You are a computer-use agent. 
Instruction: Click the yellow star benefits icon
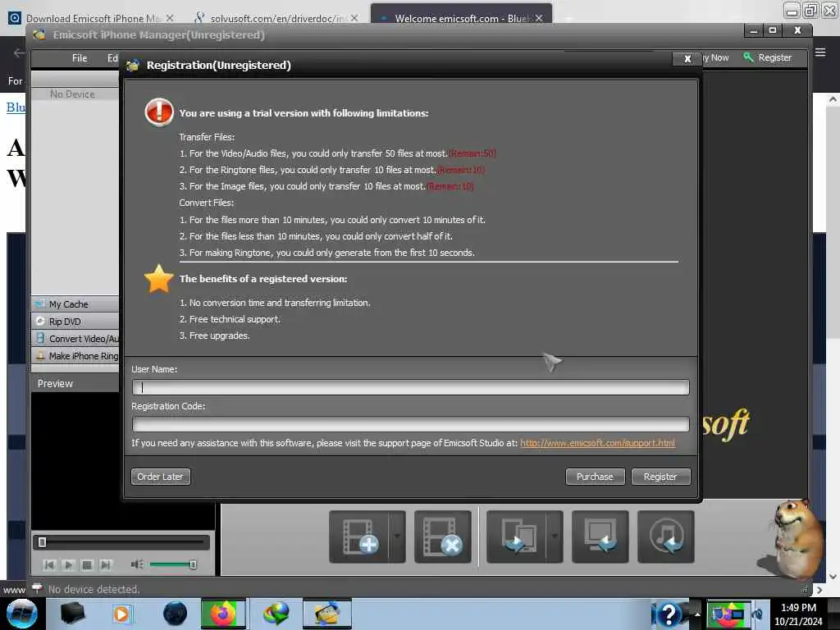pyautogui.click(x=159, y=279)
